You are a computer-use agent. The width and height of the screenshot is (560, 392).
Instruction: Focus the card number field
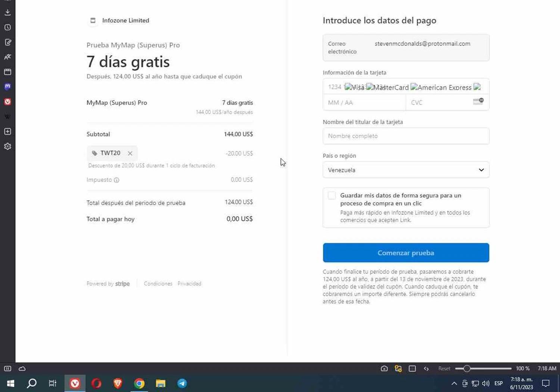(x=406, y=87)
